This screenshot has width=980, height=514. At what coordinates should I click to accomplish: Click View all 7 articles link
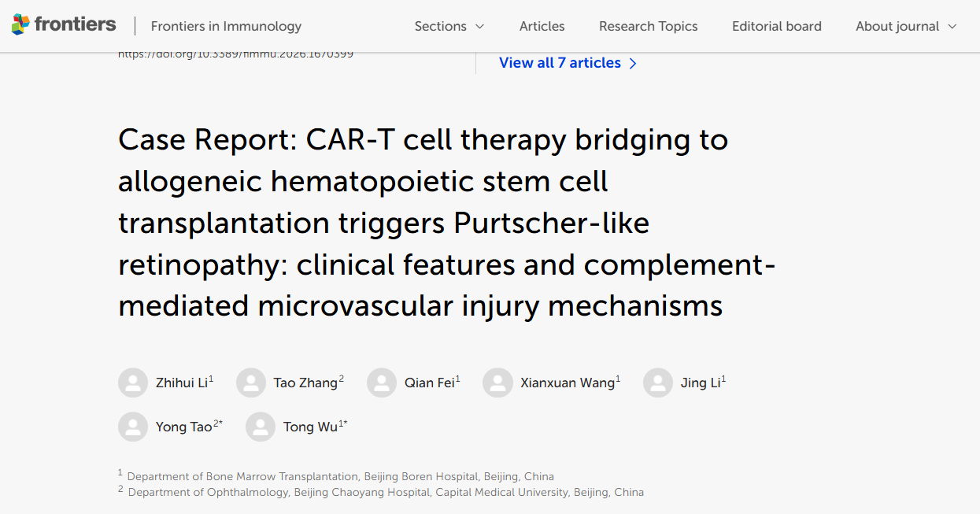(560, 63)
